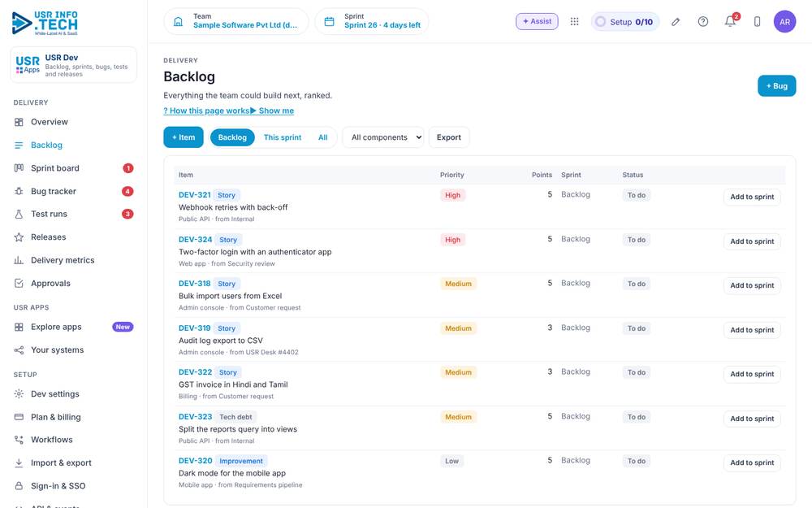Open the How this page works link
Image resolution: width=812 pixels, height=508 pixels.
(206, 111)
